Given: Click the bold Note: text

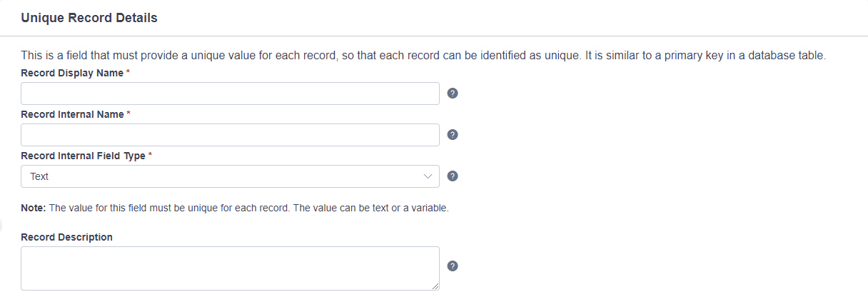Looking at the screenshot, I should [34, 208].
